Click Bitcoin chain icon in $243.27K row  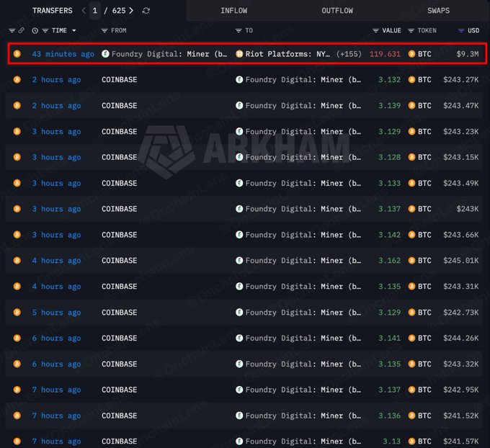[x=17, y=79]
